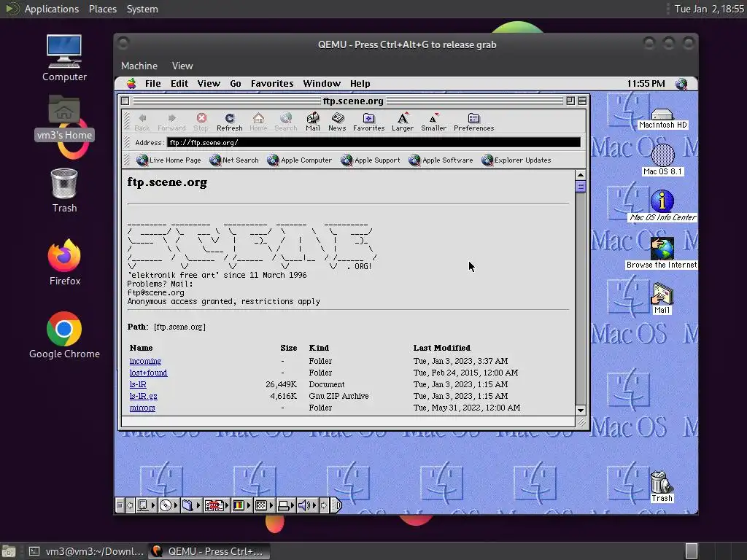Open QEMU Machine menu
747x560 pixels.
(139, 66)
